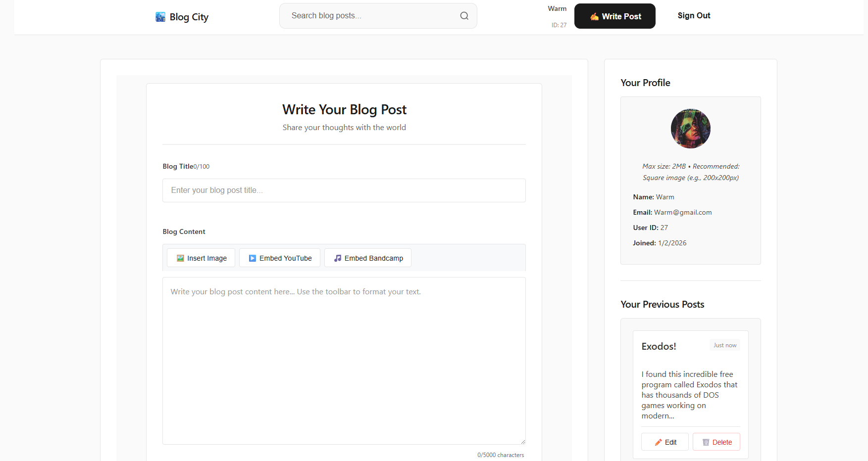Click the pencil icon on the Edit button
Screen dimensions: 868x461
(x=658, y=442)
